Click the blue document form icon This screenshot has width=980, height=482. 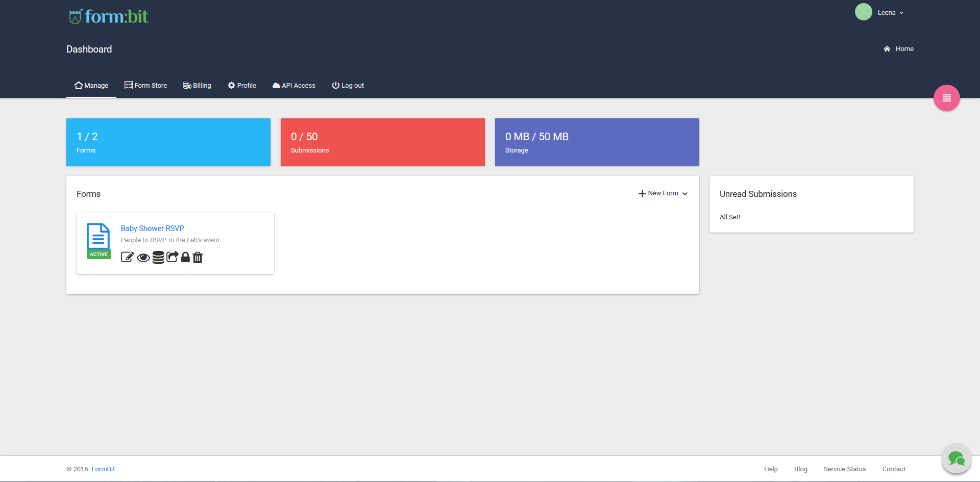pos(98,236)
